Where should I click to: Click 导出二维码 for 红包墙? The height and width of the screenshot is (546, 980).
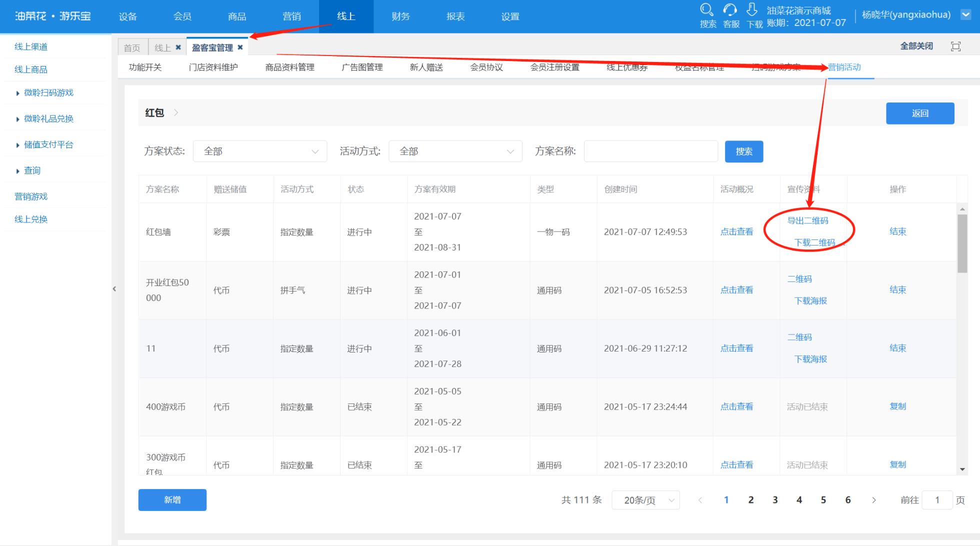click(807, 220)
